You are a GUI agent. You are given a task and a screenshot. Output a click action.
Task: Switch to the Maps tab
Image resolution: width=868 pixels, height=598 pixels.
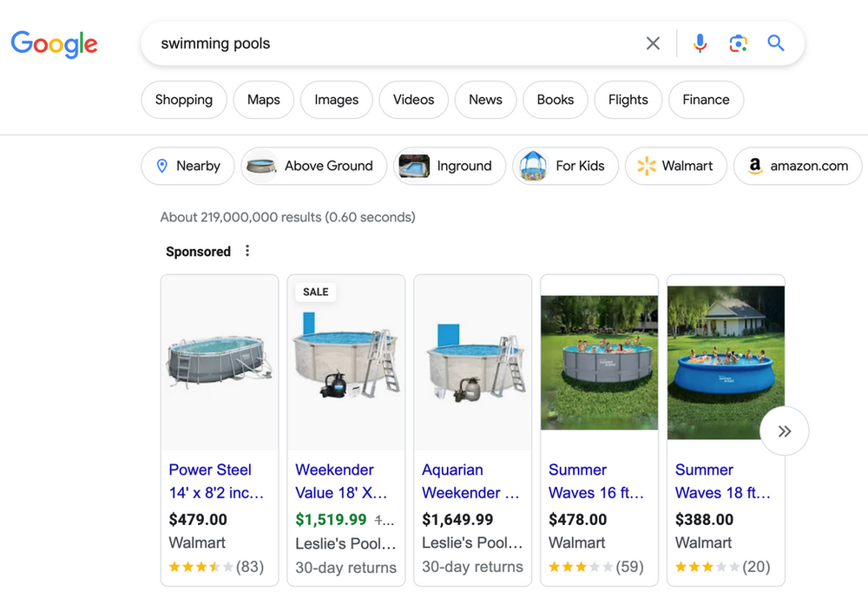coord(264,100)
